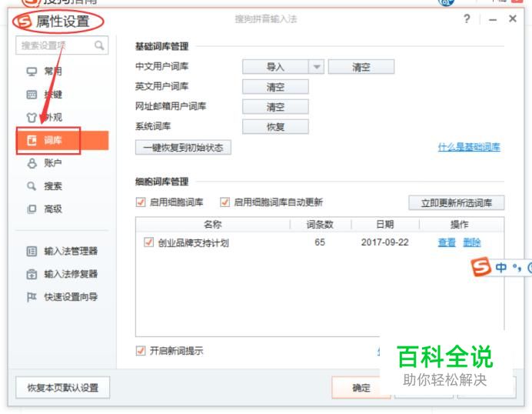Open the 什么是基础词库 link
Screen dimensions: 532x414
[x=469, y=147]
